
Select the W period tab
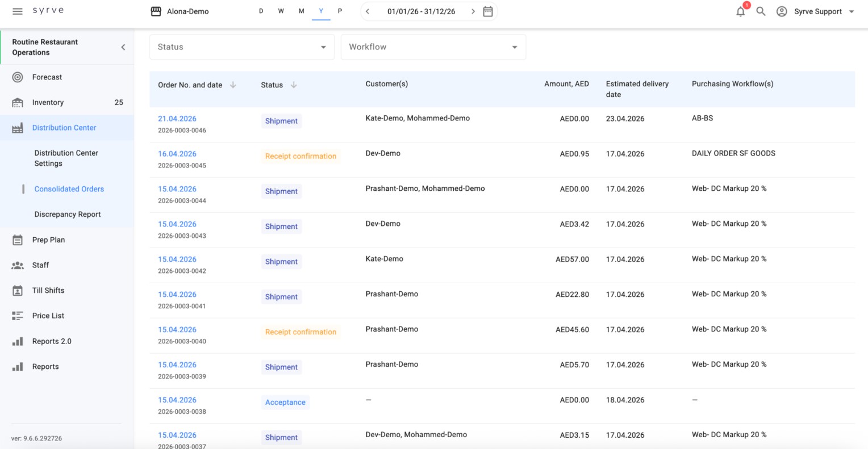(281, 11)
